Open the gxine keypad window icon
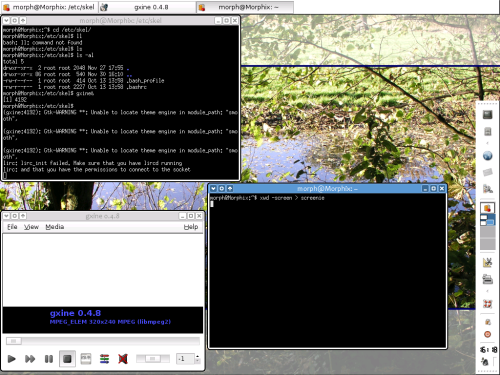Viewport: 500px width, 375px height. point(86,359)
